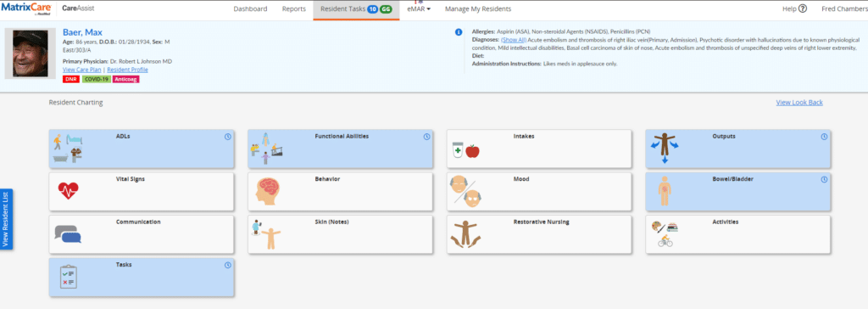Select the Restorative Nursing icon

coord(465,234)
